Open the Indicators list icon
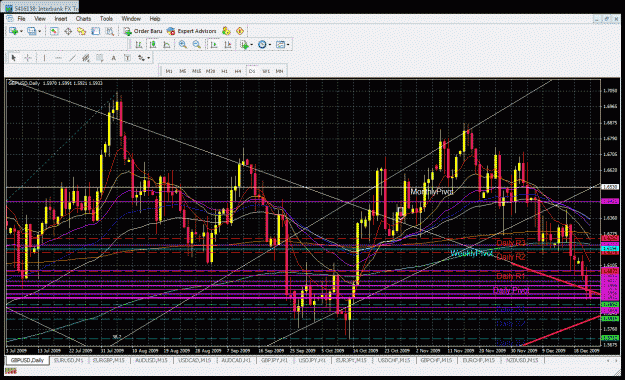This screenshot has width=625, height=380. click(x=244, y=45)
